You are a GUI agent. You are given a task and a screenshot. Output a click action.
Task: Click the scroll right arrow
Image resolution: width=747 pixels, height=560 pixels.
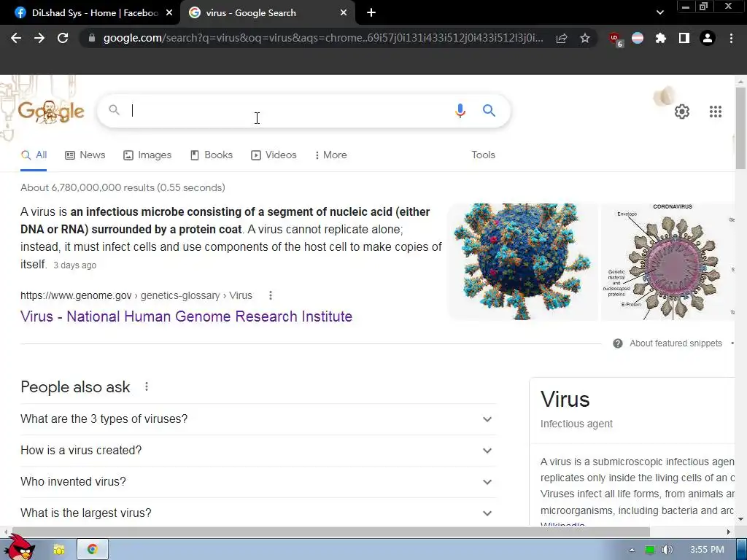(729, 532)
